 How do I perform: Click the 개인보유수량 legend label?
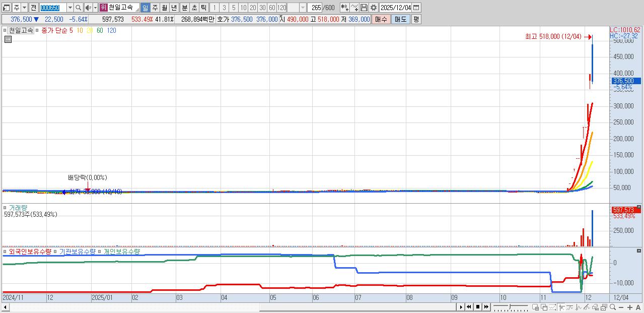[x=121, y=251]
